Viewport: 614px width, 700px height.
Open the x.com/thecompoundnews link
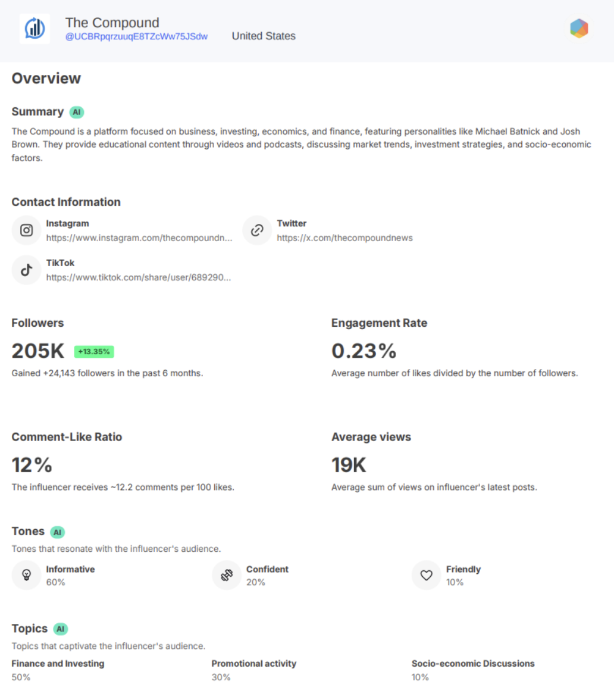point(344,238)
